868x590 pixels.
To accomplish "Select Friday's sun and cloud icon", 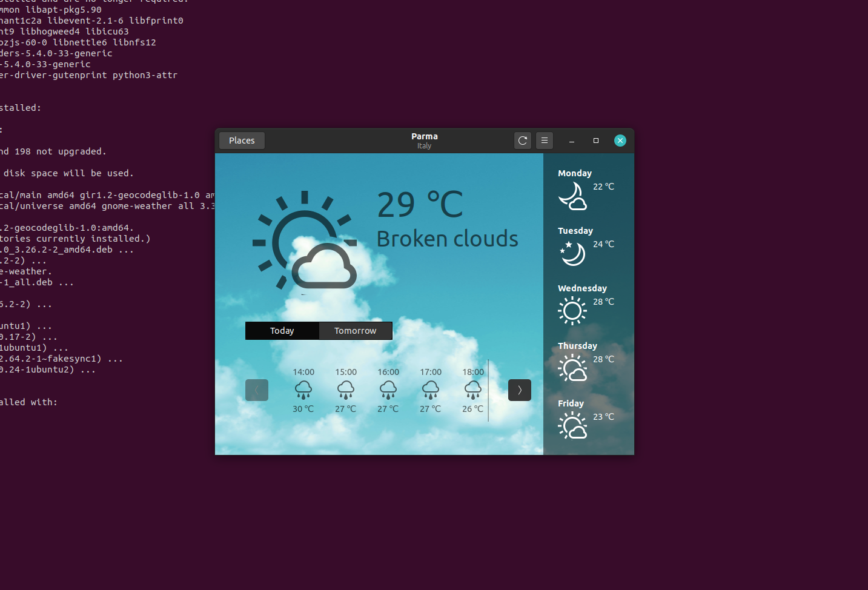I will click(572, 425).
